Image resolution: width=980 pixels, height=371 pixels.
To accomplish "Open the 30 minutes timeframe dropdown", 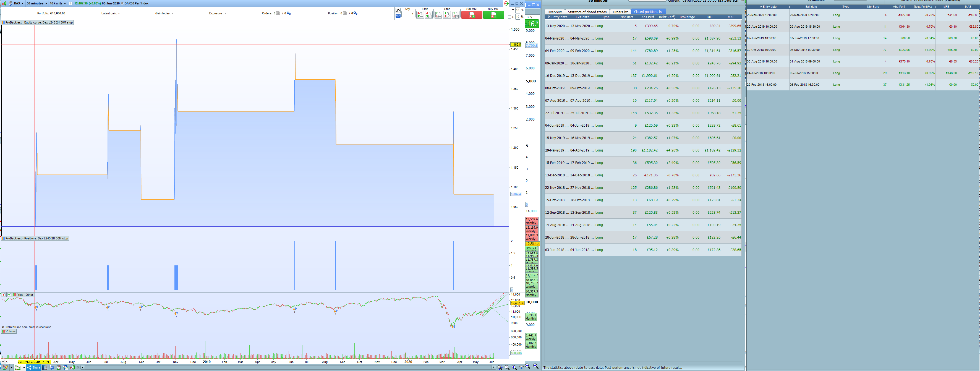I will (37, 3).
